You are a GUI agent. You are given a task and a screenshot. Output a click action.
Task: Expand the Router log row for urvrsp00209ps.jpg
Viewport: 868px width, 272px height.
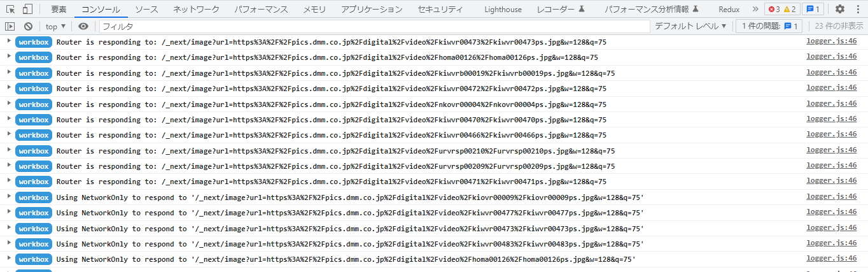(x=8, y=165)
